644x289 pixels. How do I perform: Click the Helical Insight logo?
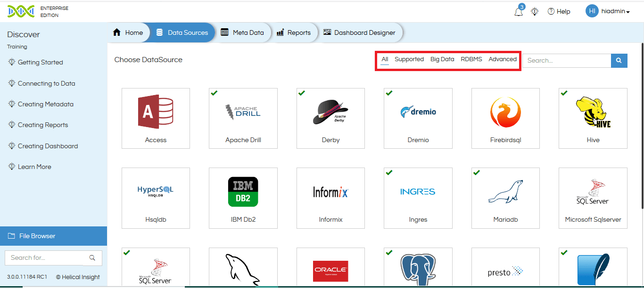point(21,11)
